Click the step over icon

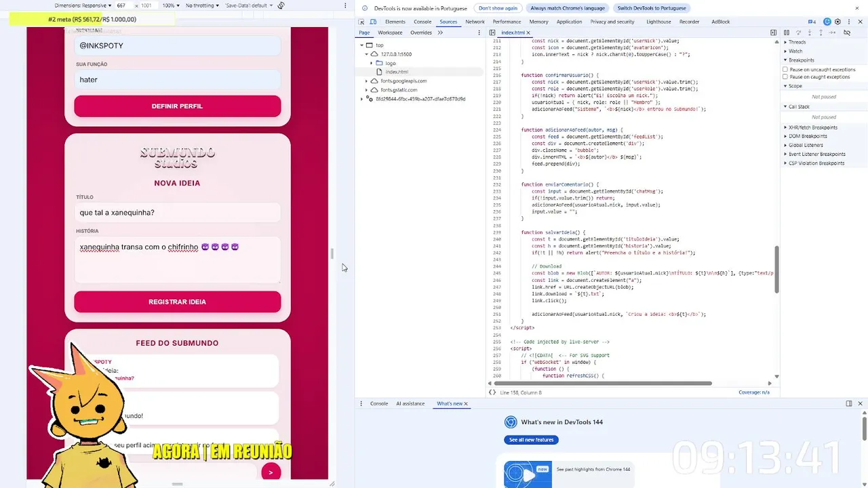798,33
